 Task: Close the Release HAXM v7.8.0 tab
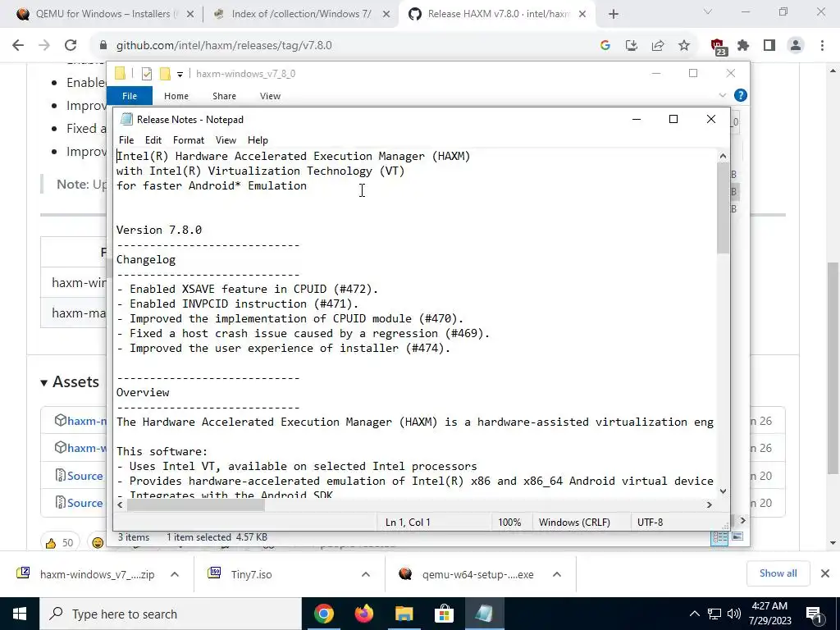(x=582, y=15)
